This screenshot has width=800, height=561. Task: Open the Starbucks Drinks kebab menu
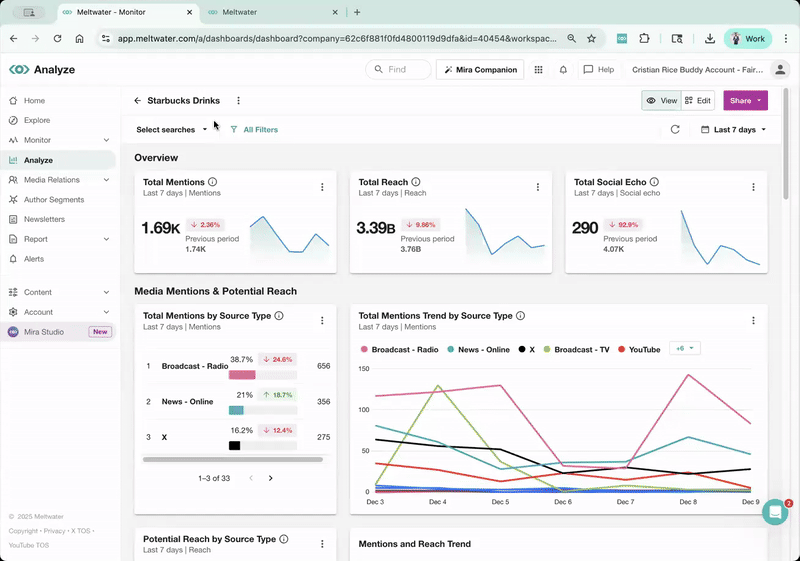[x=238, y=100]
